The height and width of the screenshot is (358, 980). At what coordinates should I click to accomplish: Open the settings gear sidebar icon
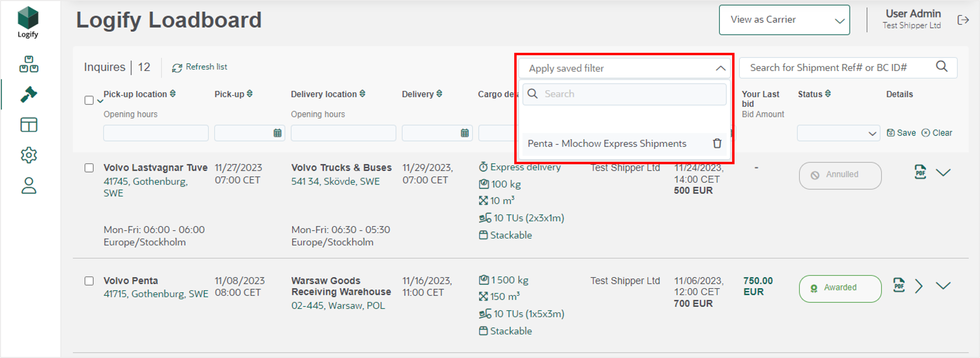coord(29,155)
